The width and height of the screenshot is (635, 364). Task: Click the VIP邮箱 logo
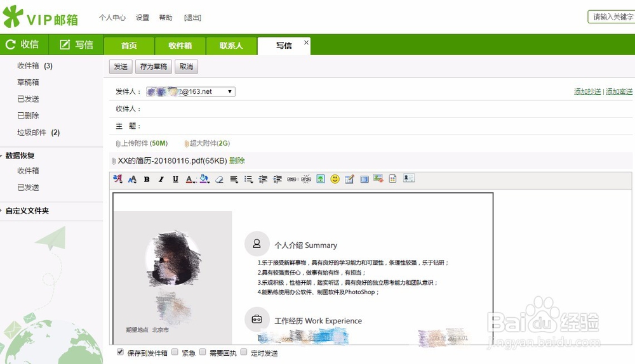click(x=40, y=17)
